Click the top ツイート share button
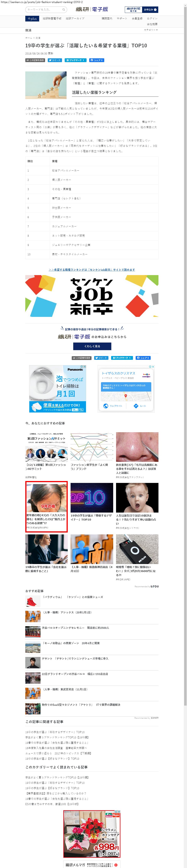 (x=55, y=60)
